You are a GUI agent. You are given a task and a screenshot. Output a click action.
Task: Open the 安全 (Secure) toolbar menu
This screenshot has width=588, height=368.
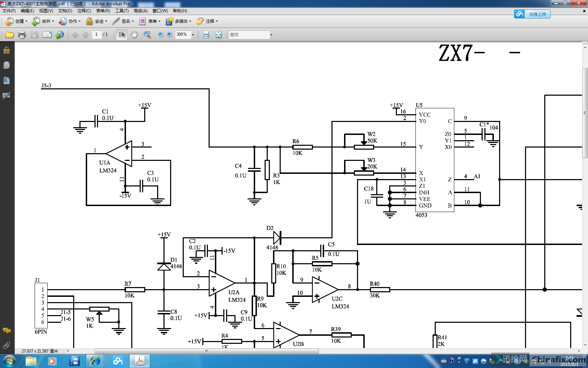coord(96,21)
